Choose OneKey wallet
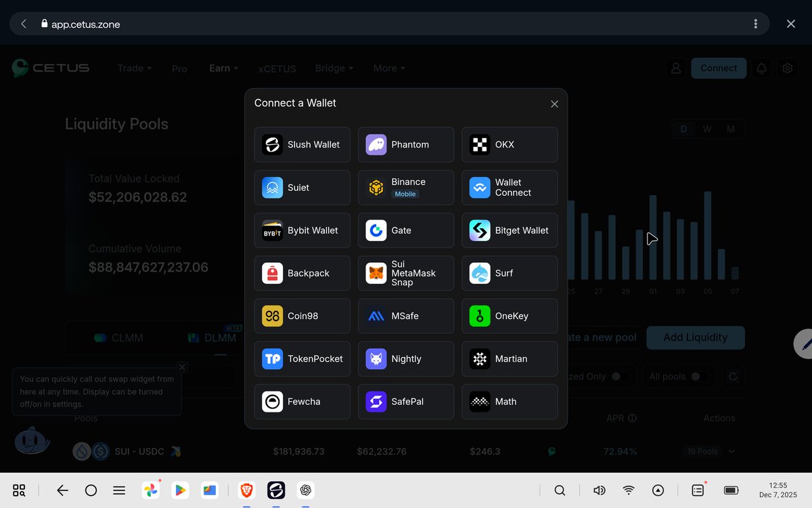The height and width of the screenshot is (508, 812). 510,316
